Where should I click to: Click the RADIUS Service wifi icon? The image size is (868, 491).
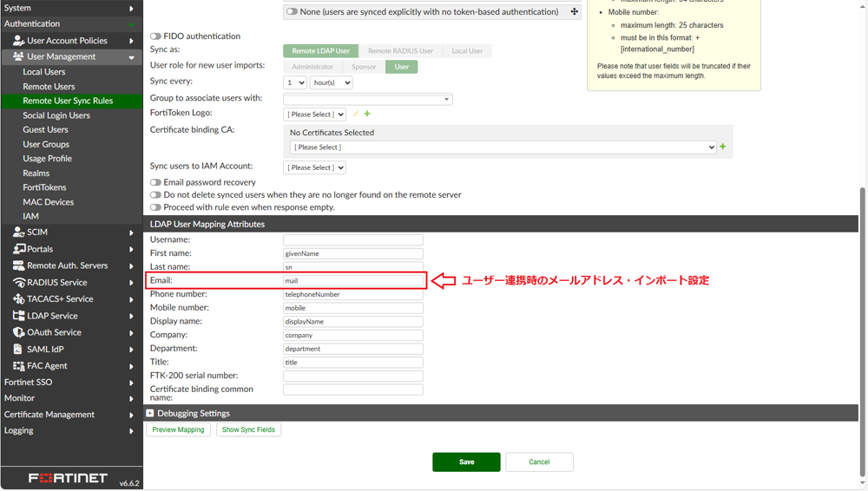pos(18,283)
